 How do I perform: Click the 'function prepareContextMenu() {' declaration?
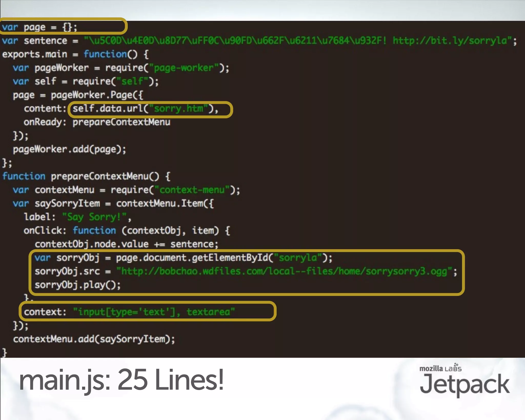pos(86,176)
